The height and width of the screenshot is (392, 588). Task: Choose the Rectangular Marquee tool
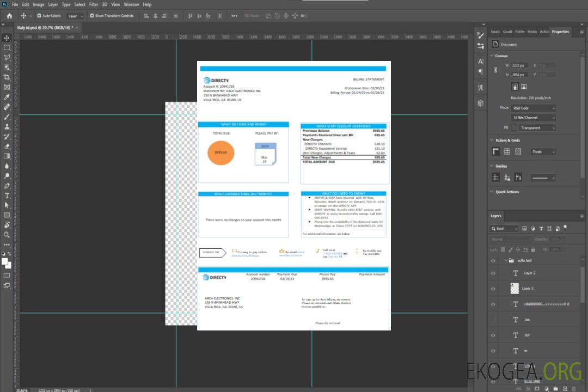point(7,47)
